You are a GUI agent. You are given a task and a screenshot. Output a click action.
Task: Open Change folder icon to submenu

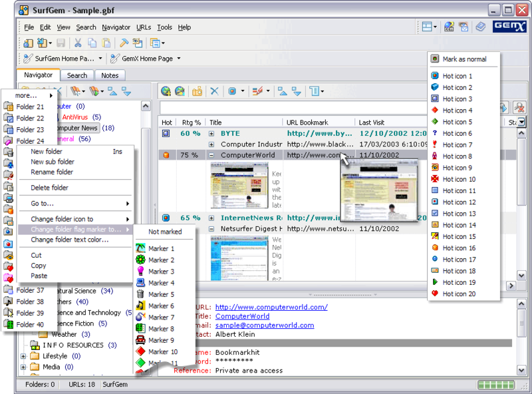[74, 219]
